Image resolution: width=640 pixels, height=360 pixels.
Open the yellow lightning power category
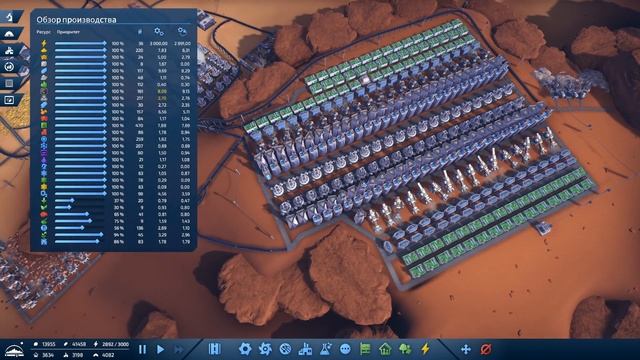pos(425,349)
